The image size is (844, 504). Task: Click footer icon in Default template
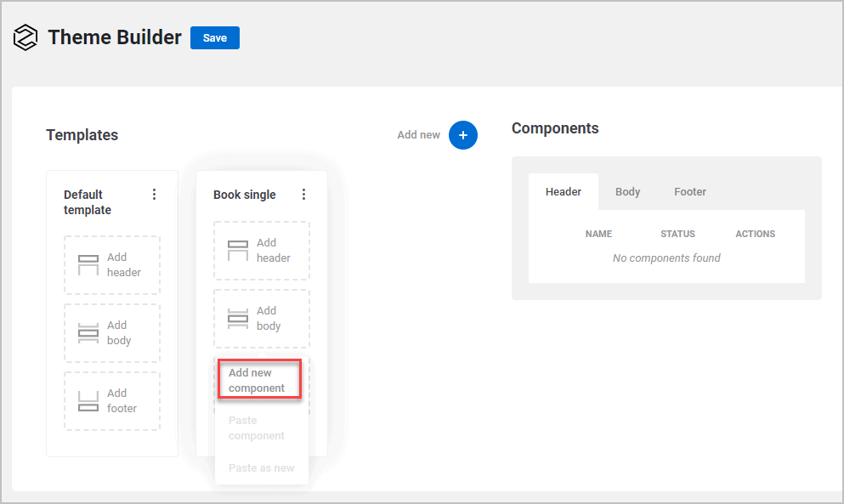pyautogui.click(x=88, y=401)
